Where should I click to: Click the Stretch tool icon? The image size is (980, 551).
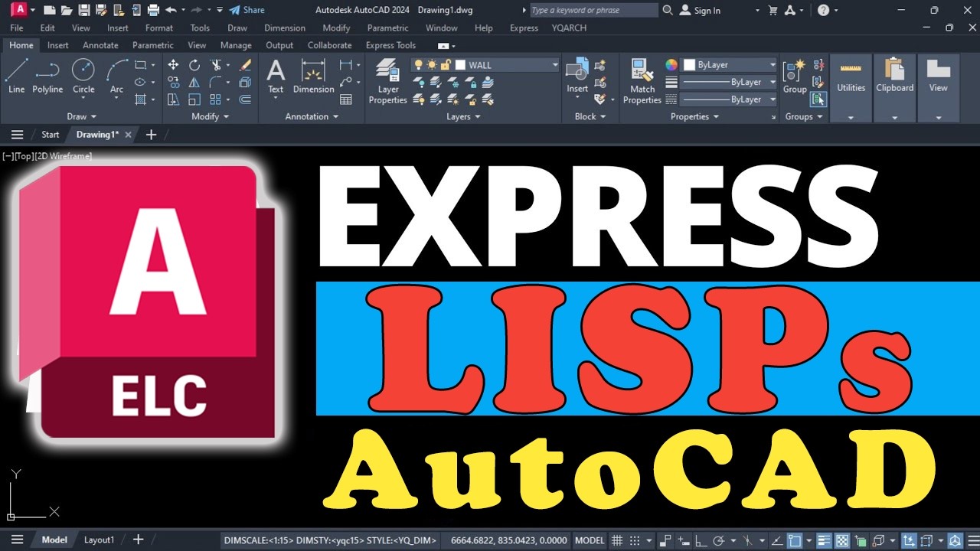(x=173, y=99)
